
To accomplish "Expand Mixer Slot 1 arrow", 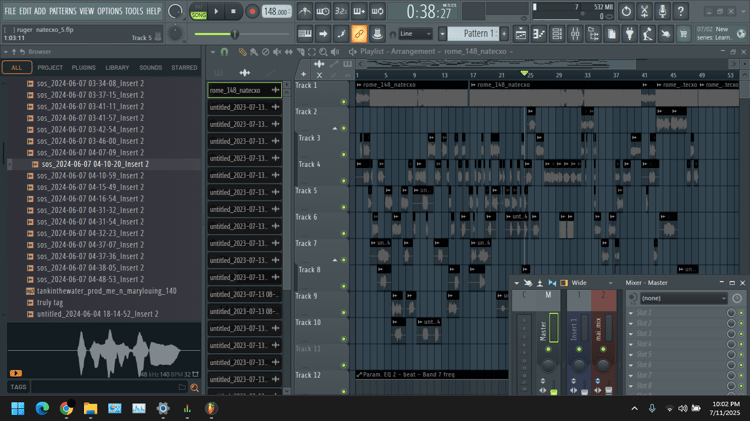I will click(x=631, y=312).
